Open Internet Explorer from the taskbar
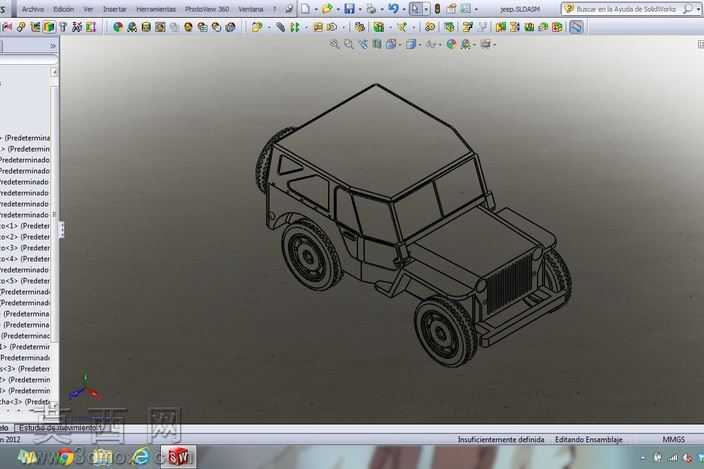 [140, 456]
